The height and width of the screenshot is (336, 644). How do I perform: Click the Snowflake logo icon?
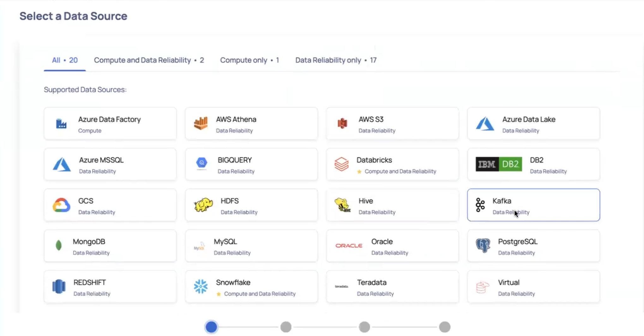coord(201,286)
